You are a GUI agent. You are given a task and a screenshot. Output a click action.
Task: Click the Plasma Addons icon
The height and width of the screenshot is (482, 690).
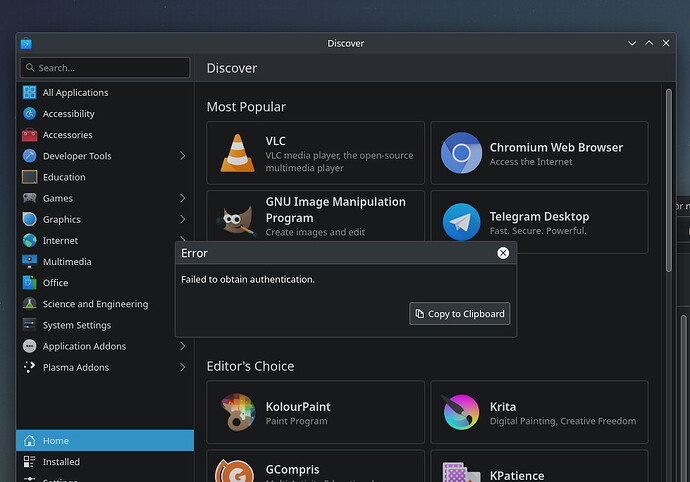[29, 367]
